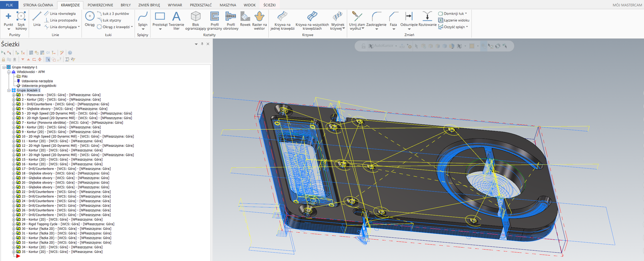The width and height of the screenshot is (644, 261).
Task: Open Raster na wektor tool
Action: pyautogui.click(x=259, y=20)
